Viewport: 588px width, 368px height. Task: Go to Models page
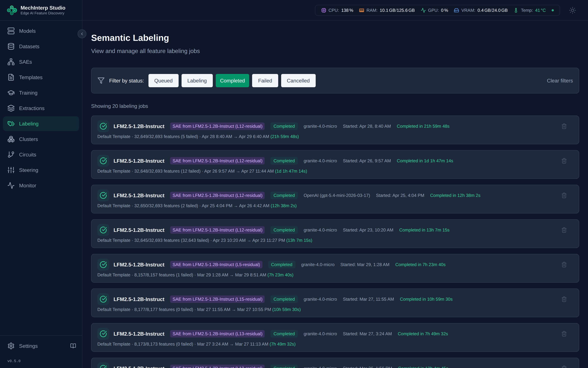pos(41,31)
